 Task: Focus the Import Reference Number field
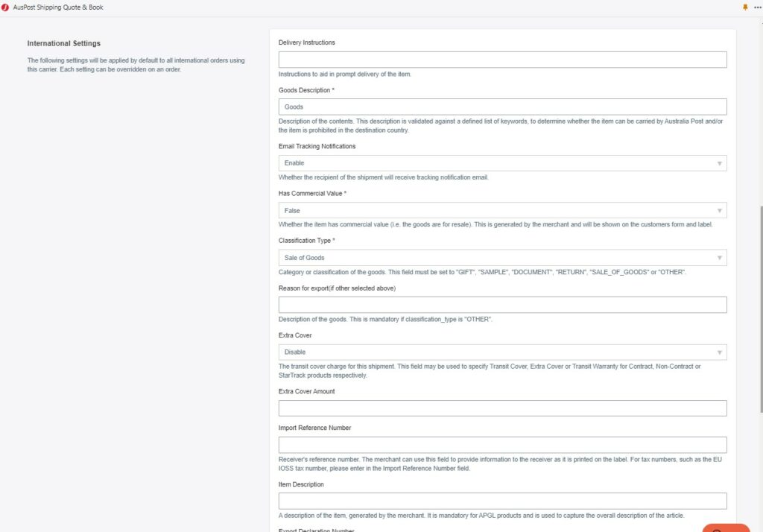(x=503, y=444)
